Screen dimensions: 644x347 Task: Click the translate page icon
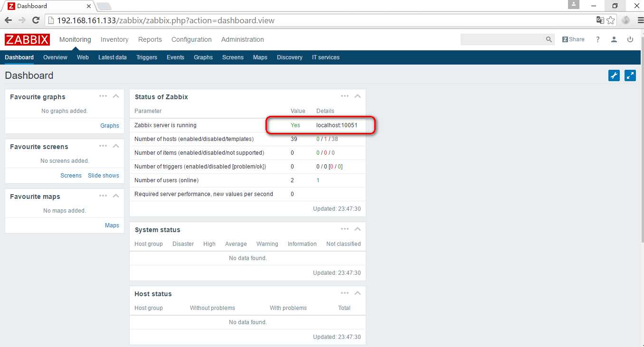coord(600,20)
